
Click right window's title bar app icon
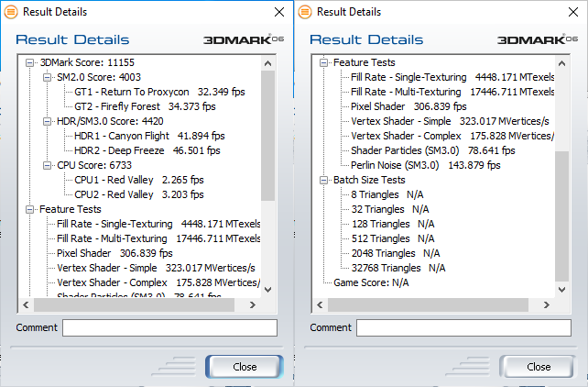coord(305,12)
